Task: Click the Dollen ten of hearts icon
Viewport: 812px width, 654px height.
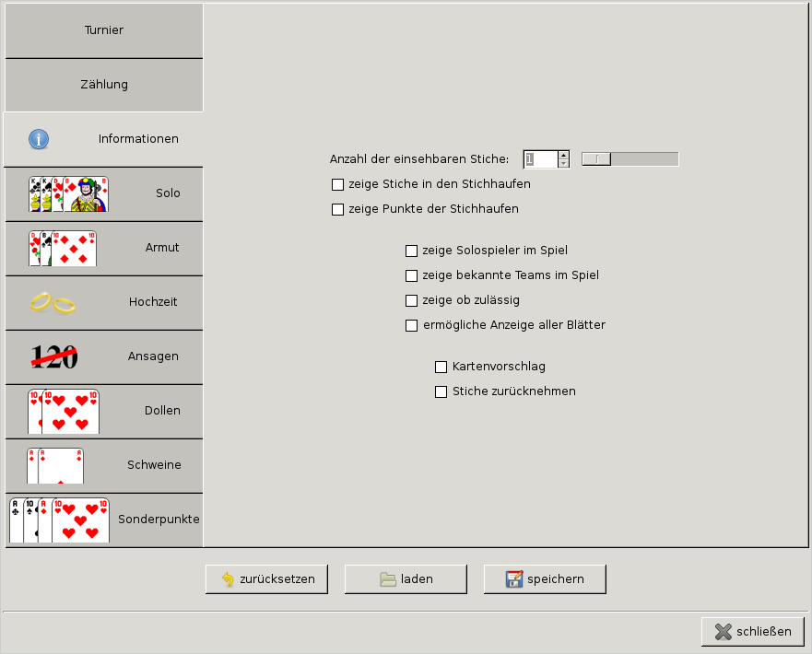Action: [63, 411]
